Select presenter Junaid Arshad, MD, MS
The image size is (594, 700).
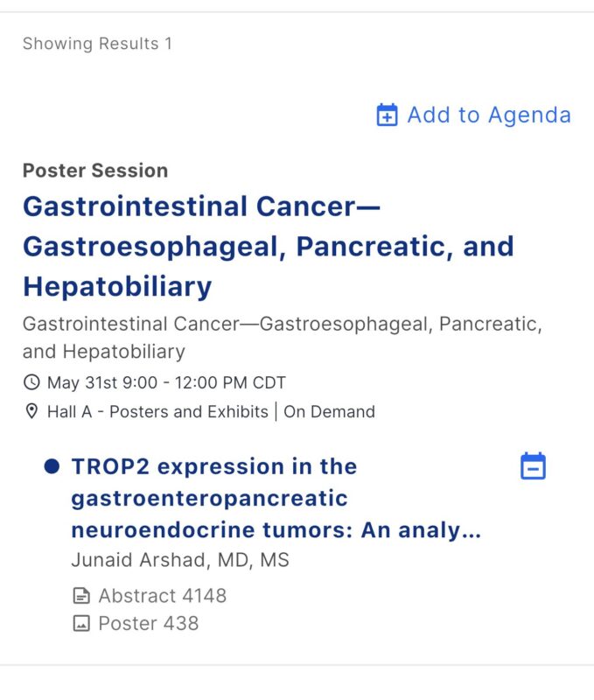[x=180, y=560]
